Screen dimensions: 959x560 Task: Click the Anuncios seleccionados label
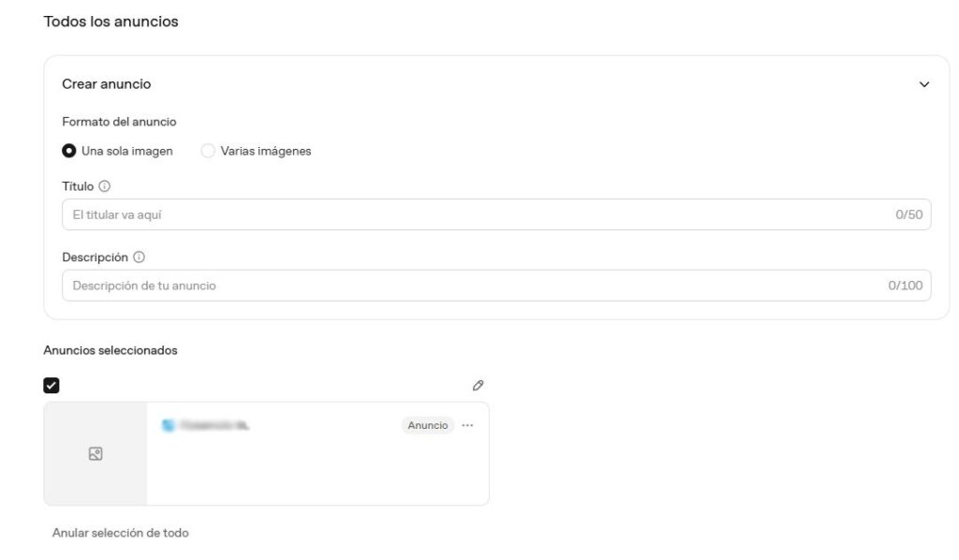tap(111, 350)
